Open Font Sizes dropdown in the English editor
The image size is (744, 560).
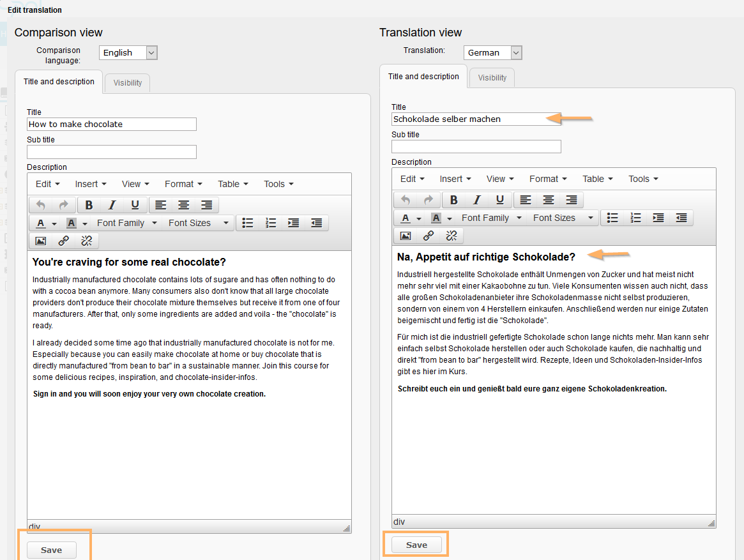[x=198, y=223]
